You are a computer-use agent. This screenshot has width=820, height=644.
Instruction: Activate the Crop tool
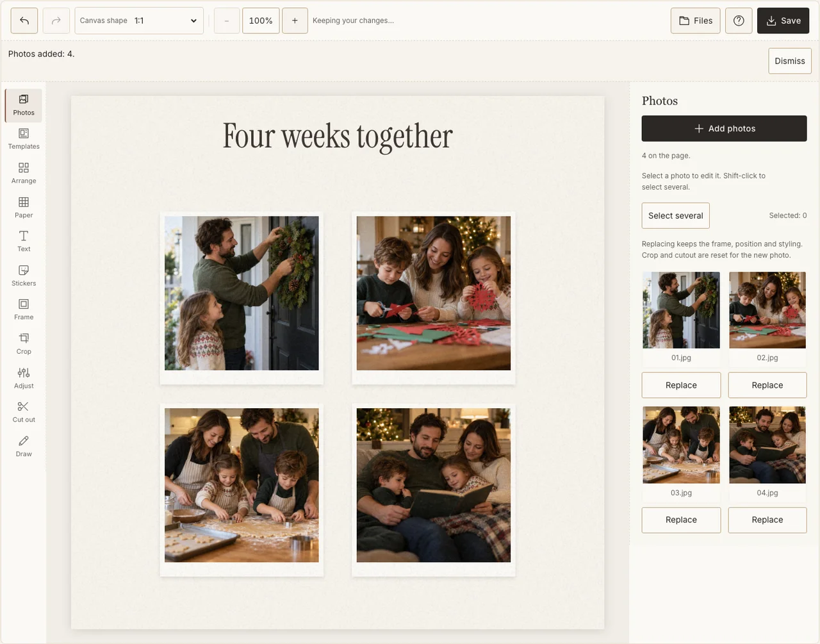point(24,344)
